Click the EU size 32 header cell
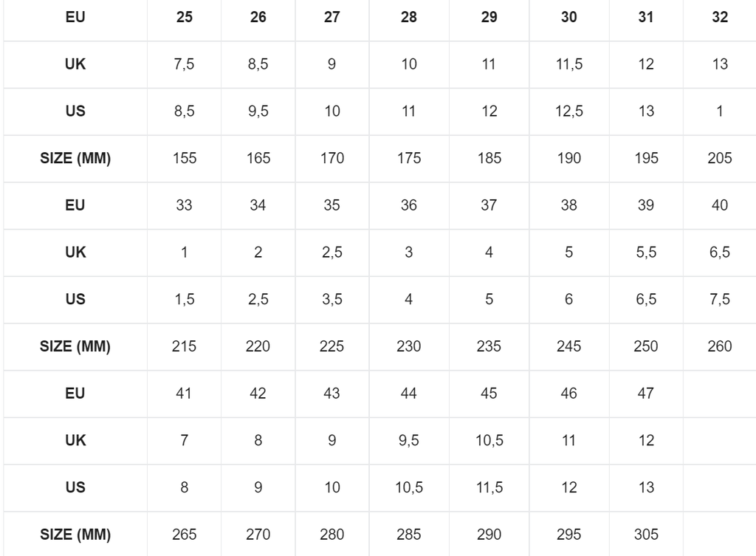This screenshot has width=756, height=556. pyautogui.click(x=720, y=18)
